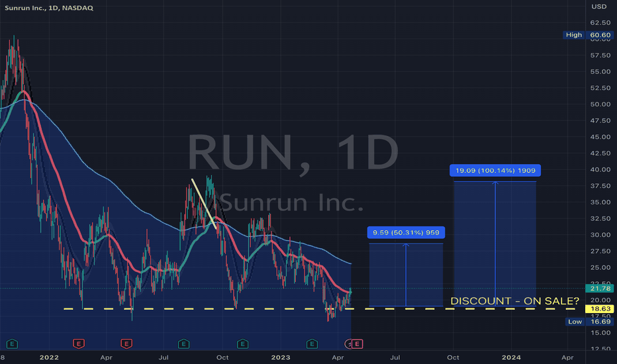The width and height of the screenshot is (617, 364).
Task: Click the 15.00 price axis label
Action: pos(600,333)
